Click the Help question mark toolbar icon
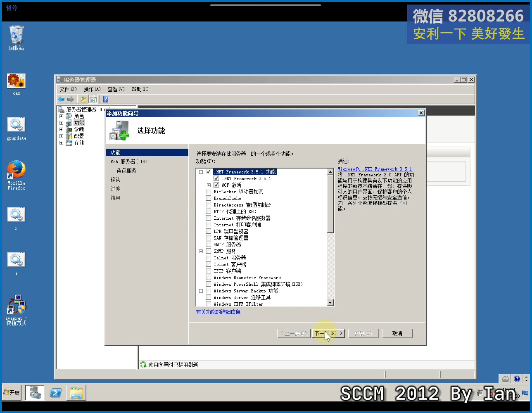Screen dimensions: 532x413 pyautogui.click(x=105, y=99)
